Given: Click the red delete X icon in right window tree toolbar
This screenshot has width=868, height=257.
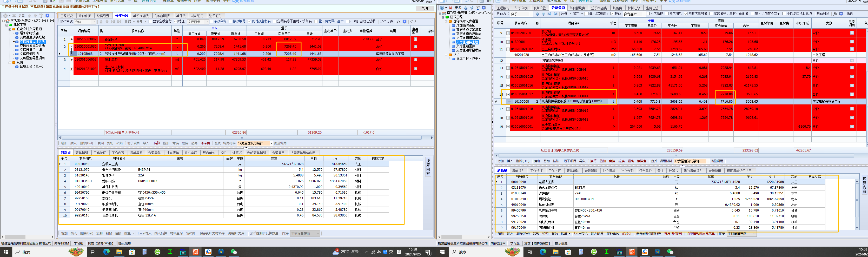Looking at the screenshot, I should [450, 8].
